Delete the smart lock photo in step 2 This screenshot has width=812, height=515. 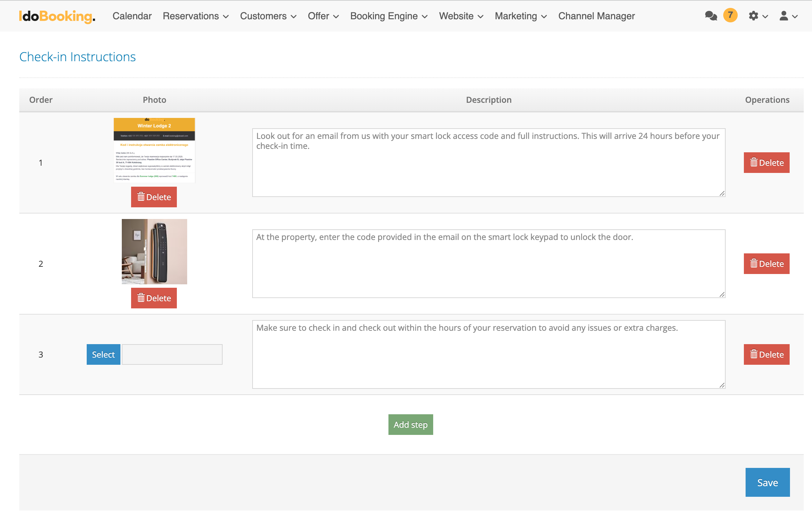[154, 298]
